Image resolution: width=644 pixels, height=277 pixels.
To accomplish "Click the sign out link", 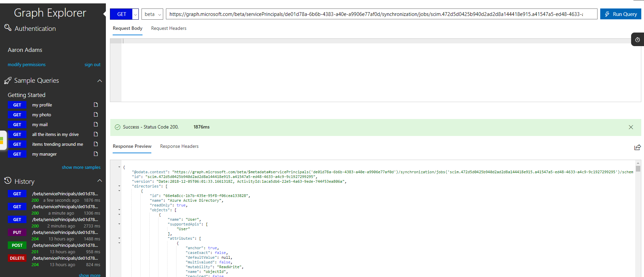I will point(92,64).
